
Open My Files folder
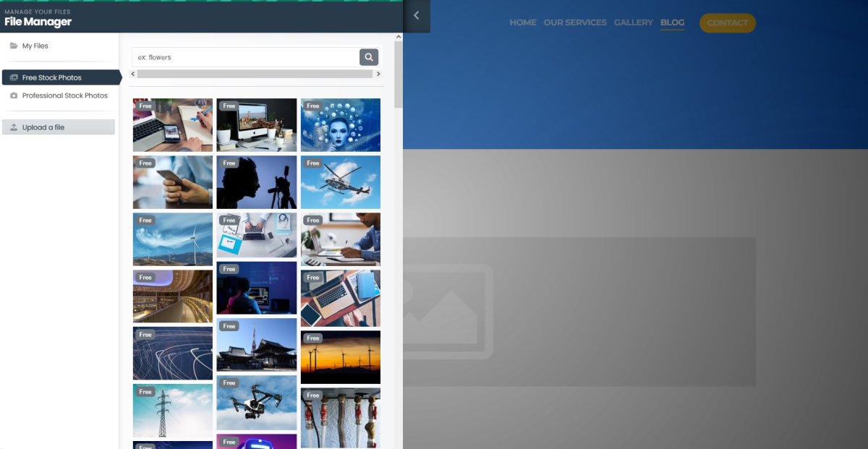coord(35,46)
